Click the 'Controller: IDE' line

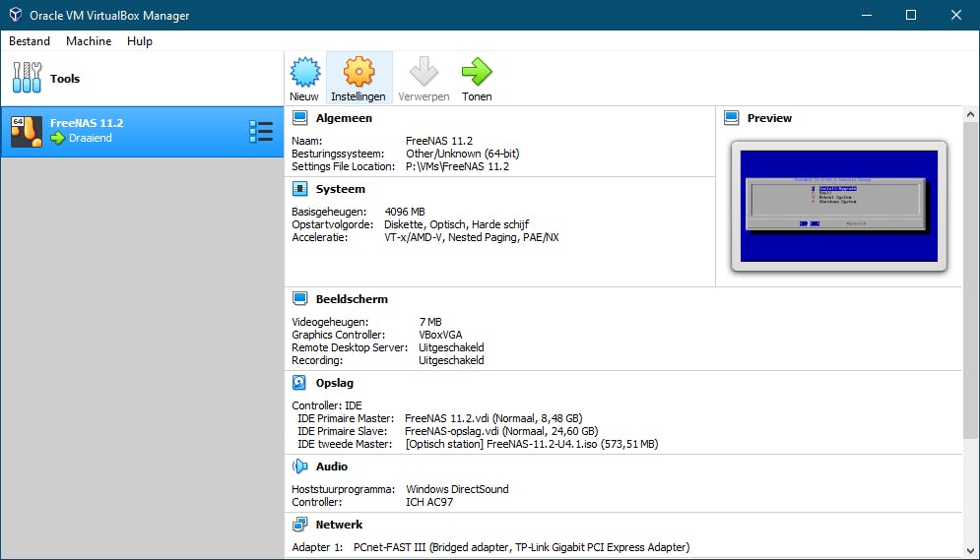327,405
